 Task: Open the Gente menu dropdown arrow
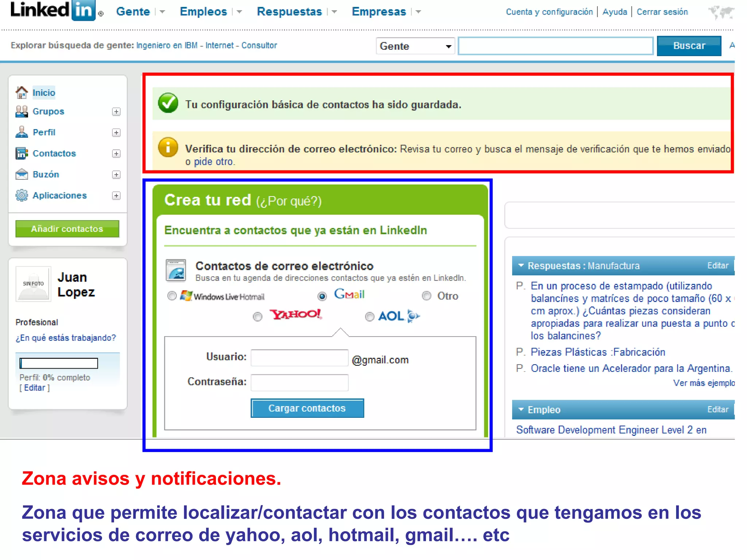162,12
